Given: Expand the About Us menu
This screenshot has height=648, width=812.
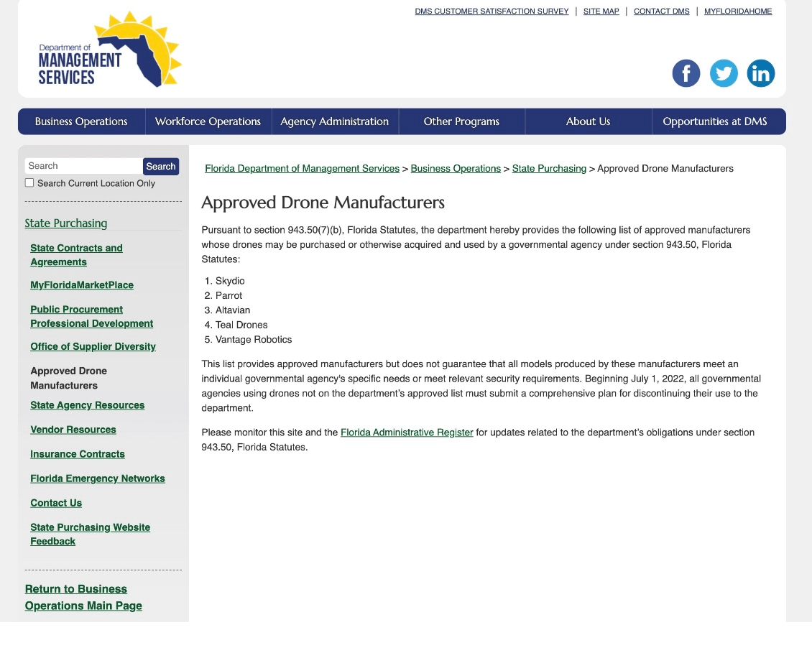Looking at the screenshot, I should coord(588,121).
